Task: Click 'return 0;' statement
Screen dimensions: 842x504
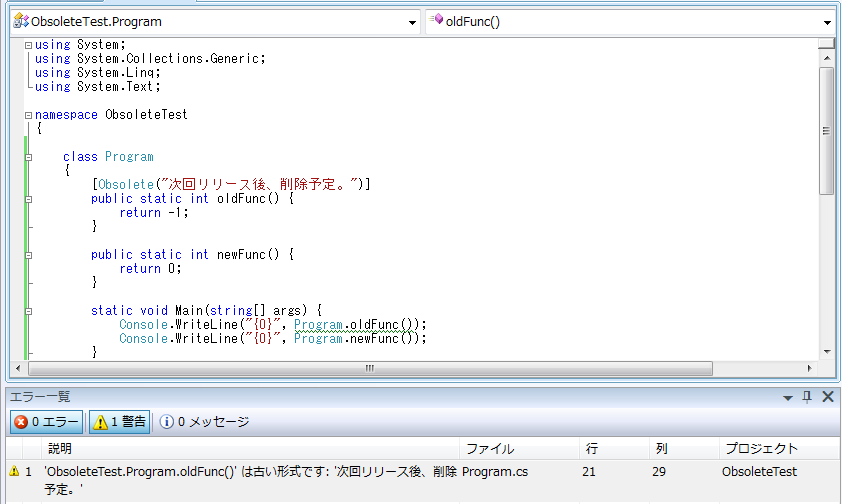Action: (x=150, y=269)
